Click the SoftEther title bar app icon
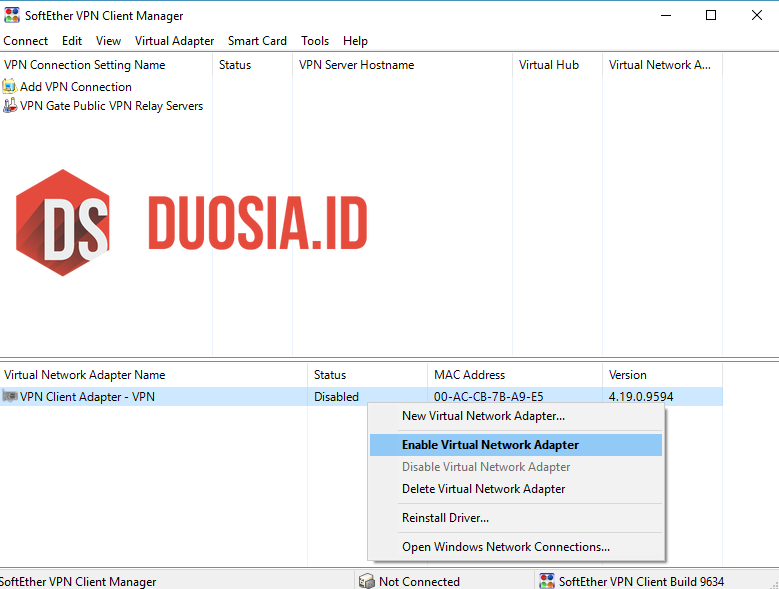The height and width of the screenshot is (589, 779). (11, 15)
